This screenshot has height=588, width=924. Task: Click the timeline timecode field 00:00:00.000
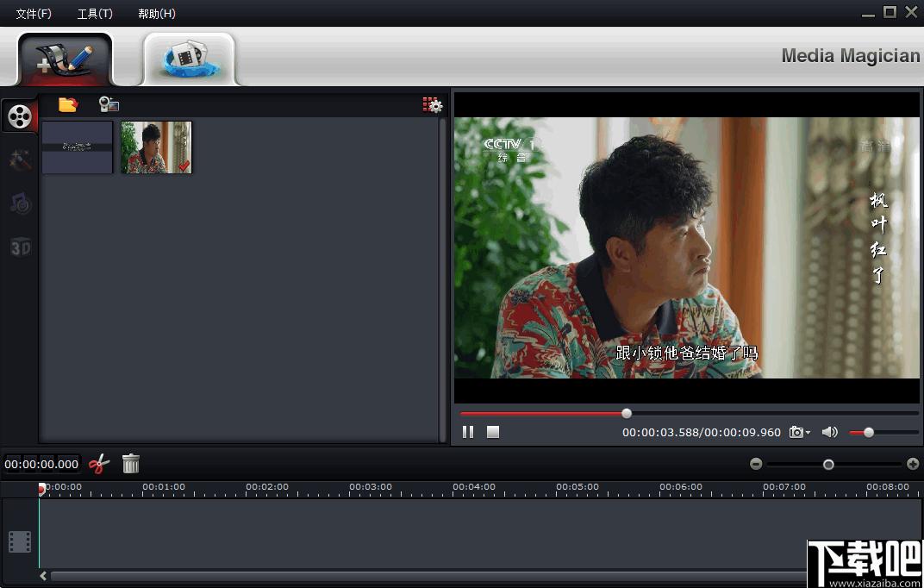click(41, 464)
